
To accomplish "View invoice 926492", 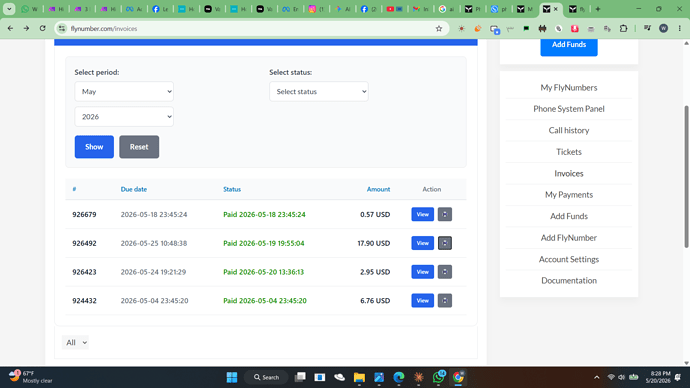I will (x=422, y=243).
